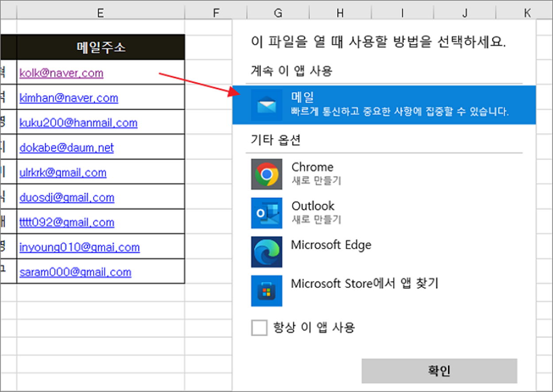Screen dimensions: 553x392
Task: Select Microsoft Store에서 앱 찾기 option
Action: [365, 284]
